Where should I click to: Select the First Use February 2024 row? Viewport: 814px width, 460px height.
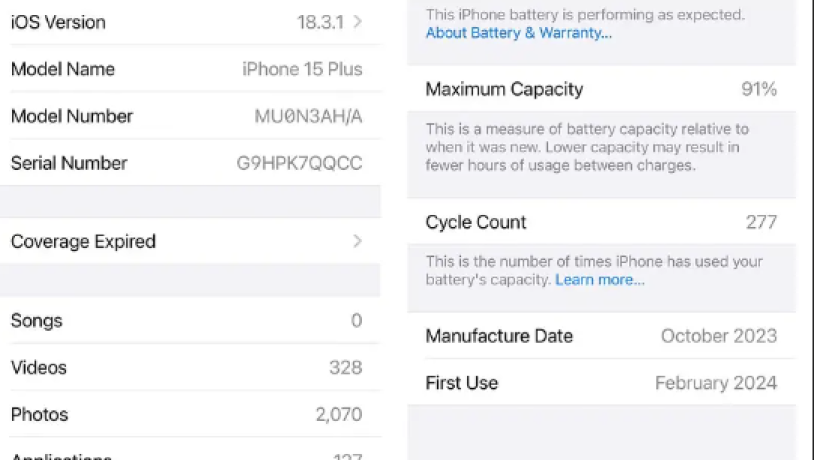point(601,383)
